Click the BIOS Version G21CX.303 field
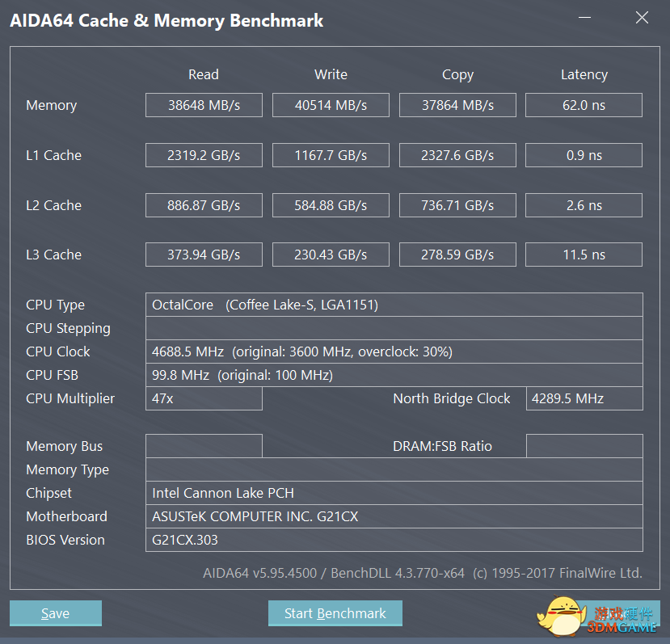 [x=394, y=540]
